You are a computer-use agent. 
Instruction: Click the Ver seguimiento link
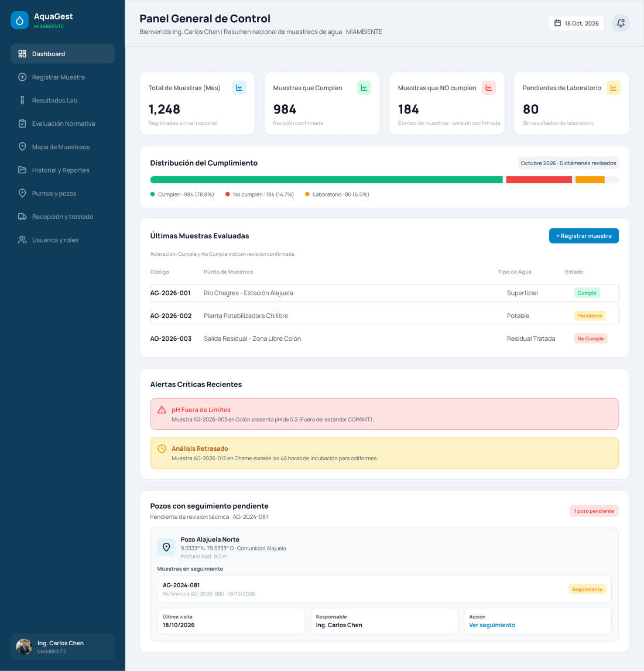click(492, 625)
